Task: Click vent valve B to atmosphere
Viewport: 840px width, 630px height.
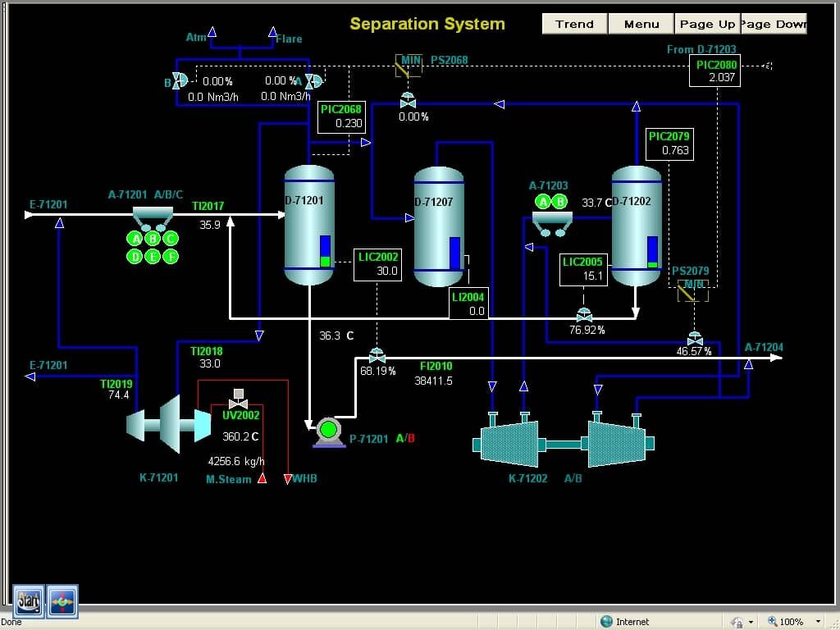Action: click(180, 81)
